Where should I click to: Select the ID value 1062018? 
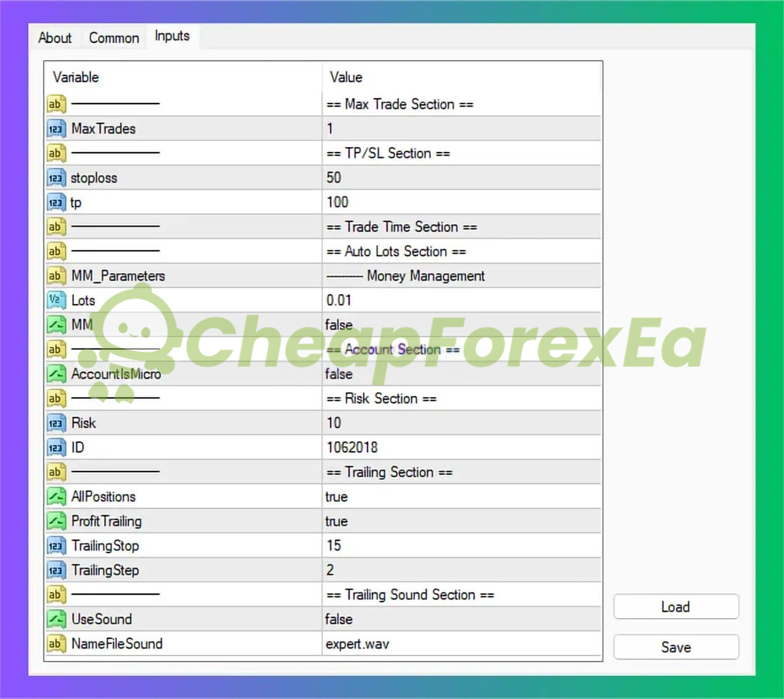[352, 447]
